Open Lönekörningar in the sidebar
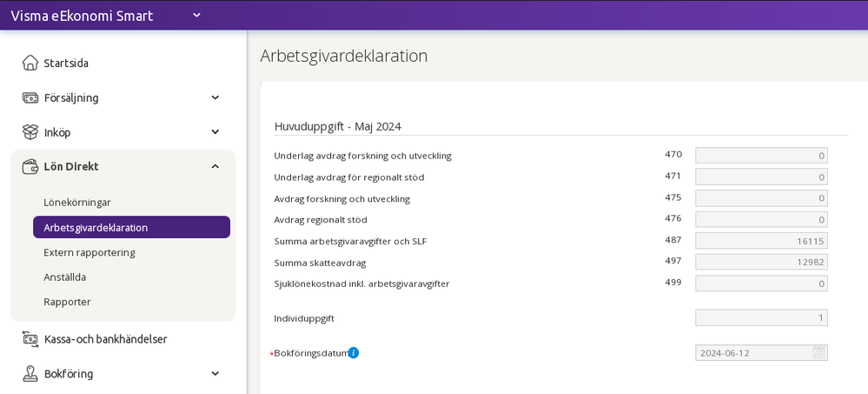Screen dimensions: 868x394 pos(77,203)
